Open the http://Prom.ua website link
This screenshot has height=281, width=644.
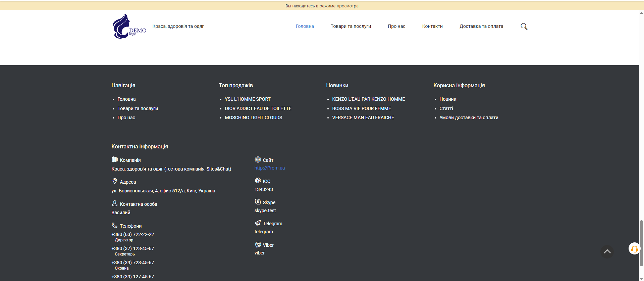coord(269,168)
